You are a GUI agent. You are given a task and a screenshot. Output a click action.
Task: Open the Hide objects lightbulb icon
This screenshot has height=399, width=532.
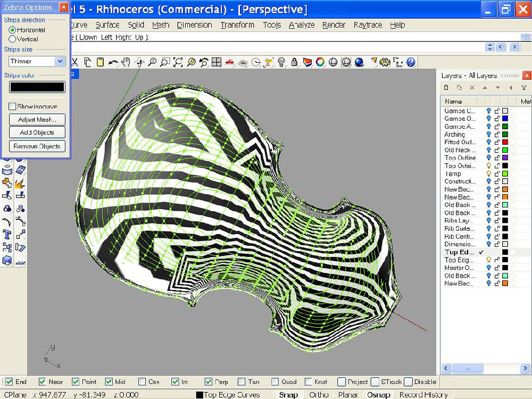click(x=281, y=62)
